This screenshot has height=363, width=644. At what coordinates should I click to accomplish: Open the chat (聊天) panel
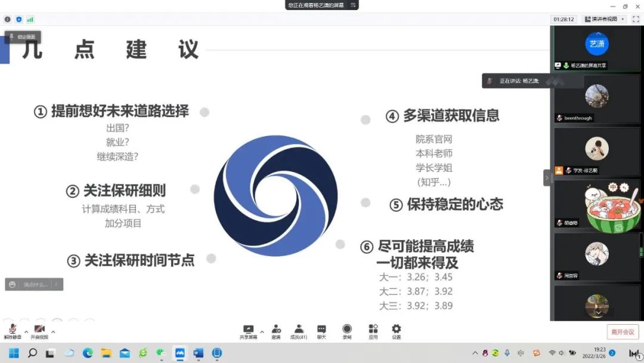(x=321, y=332)
